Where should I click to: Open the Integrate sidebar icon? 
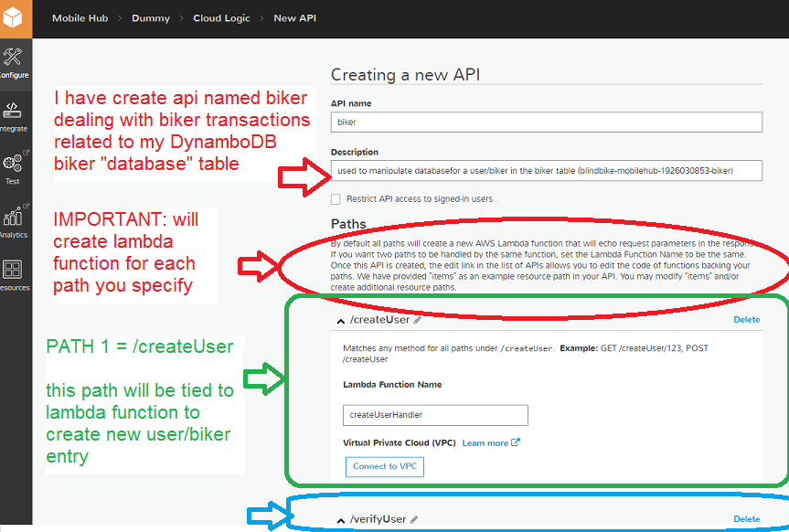(14, 115)
